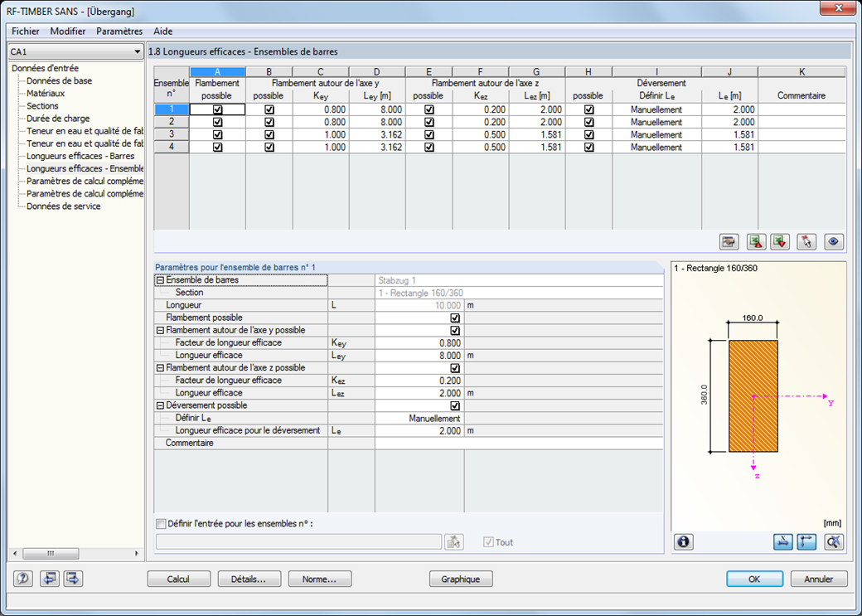Open the view eye icon above the table
The image size is (862, 616).
click(833, 241)
